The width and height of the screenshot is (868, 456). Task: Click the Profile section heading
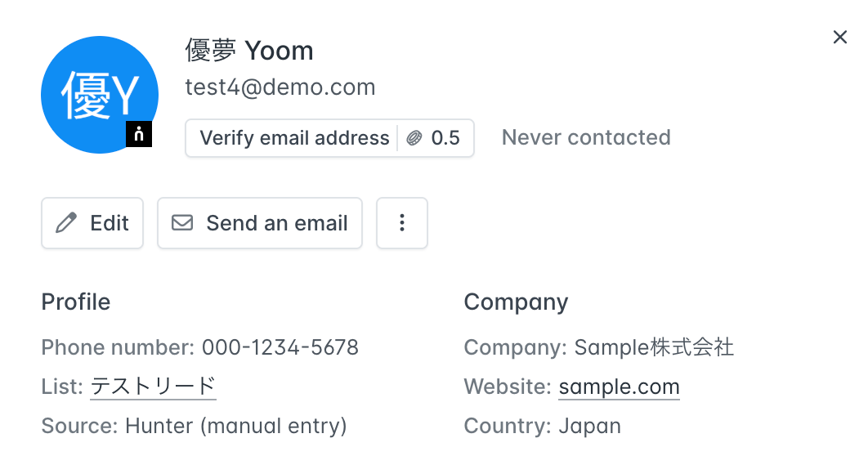(x=76, y=302)
